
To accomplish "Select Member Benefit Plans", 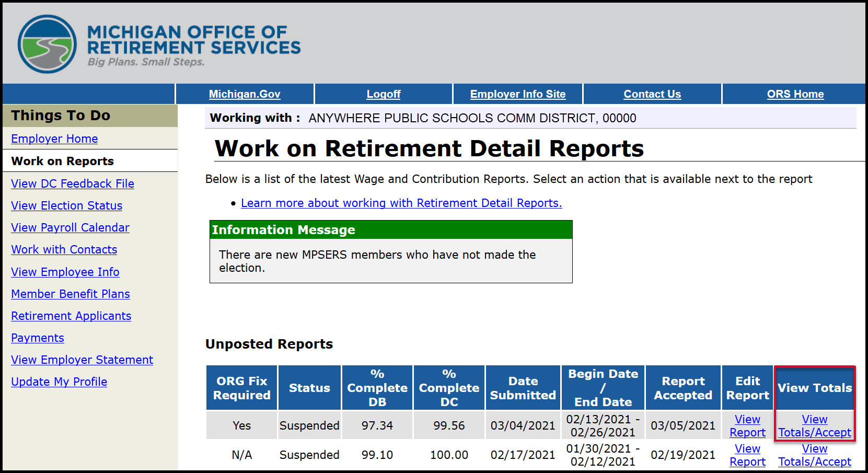I will (x=70, y=294).
